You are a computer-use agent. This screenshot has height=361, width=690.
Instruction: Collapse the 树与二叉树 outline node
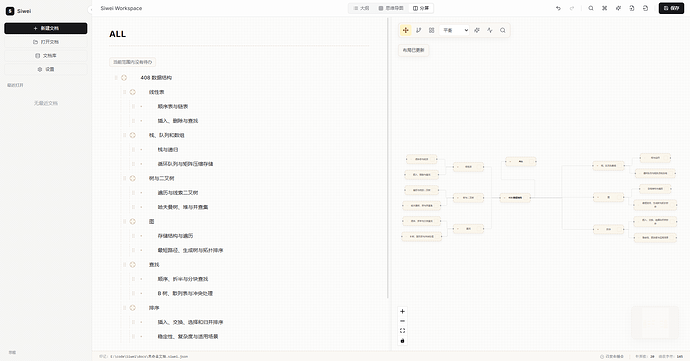coord(132,178)
